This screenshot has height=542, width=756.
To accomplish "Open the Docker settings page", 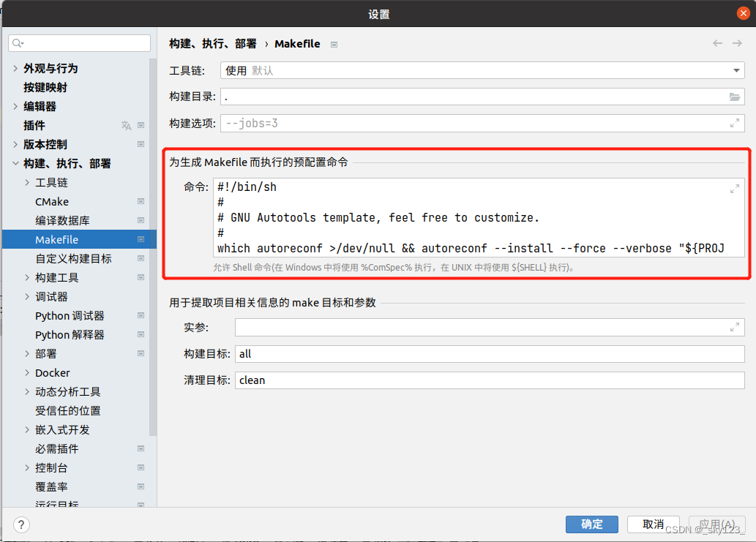I will point(53,373).
